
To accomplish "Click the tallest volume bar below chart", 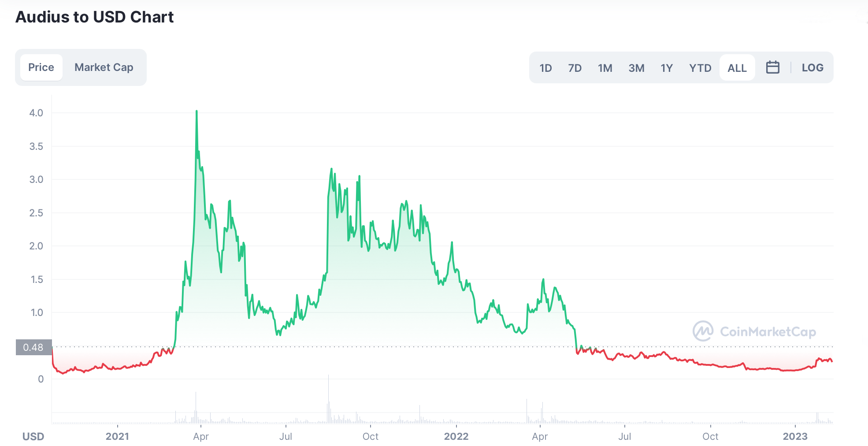I will coord(328,399).
